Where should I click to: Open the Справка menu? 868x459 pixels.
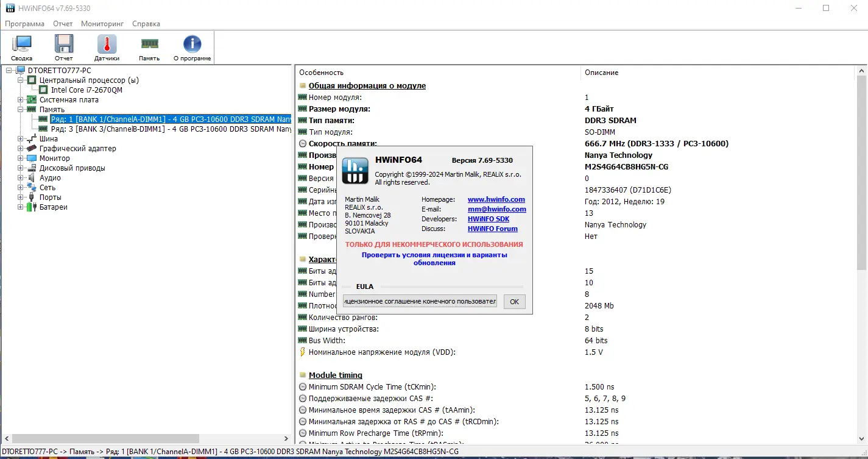[146, 24]
